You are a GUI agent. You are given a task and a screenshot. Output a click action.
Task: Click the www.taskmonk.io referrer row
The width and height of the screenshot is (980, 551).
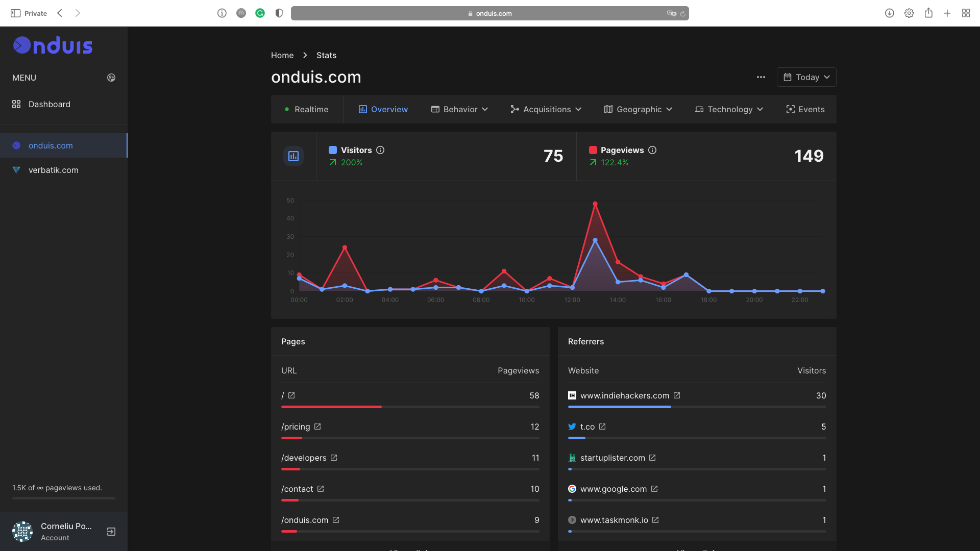tap(697, 523)
